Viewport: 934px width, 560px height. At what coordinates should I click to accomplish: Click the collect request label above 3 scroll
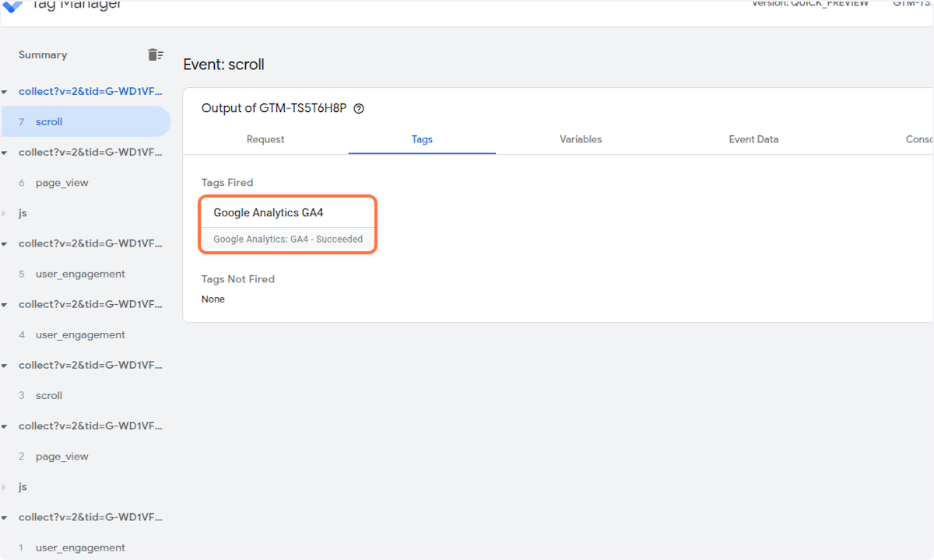91,365
